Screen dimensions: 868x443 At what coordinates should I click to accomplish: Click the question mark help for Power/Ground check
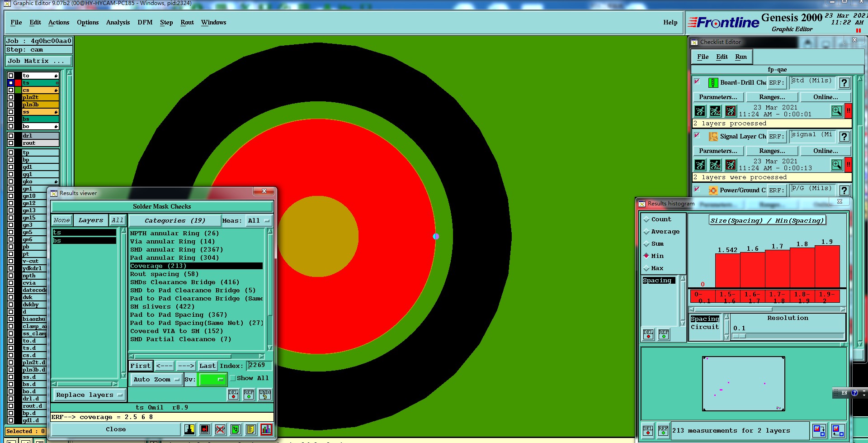(x=844, y=190)
